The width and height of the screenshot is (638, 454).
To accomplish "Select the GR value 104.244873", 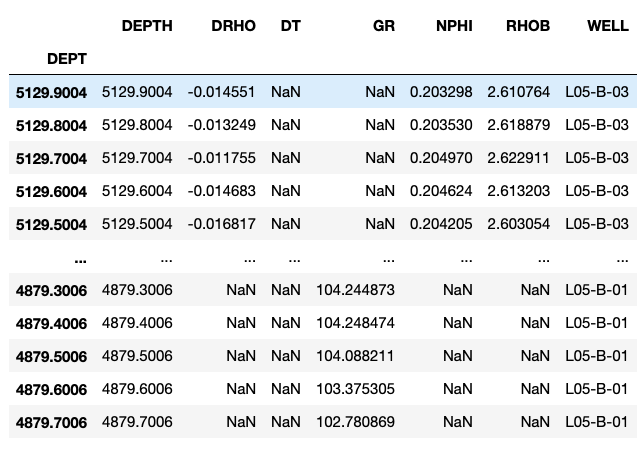I will [x=355, y=290].
